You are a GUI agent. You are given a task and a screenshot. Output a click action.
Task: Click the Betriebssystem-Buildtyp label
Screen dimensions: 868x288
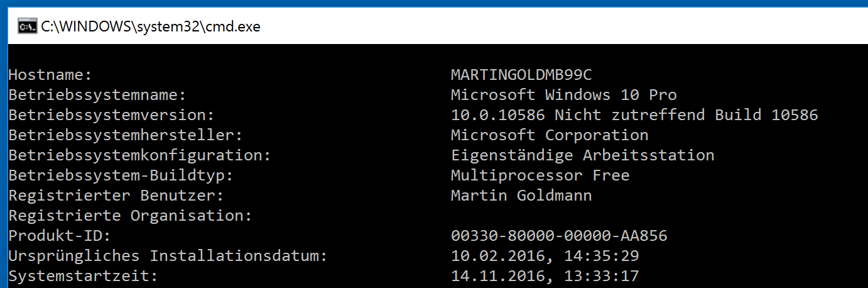click(121, 175)
